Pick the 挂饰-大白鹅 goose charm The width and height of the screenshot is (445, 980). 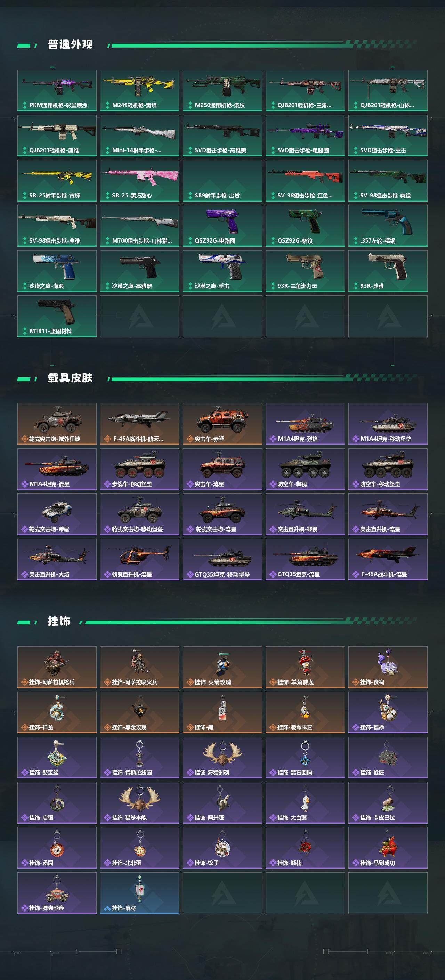click(x=305, y=803)
